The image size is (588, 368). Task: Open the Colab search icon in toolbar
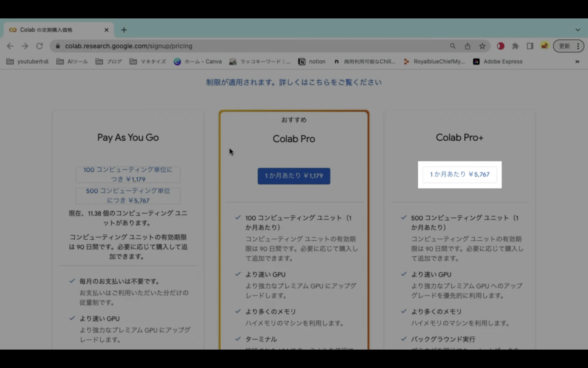pos(452,46)
